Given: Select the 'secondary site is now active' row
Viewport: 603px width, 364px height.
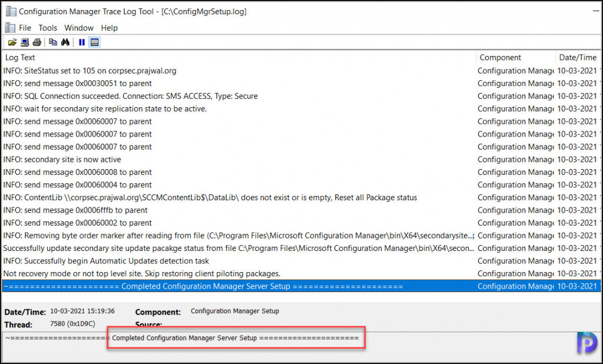Looking at the screenshot, I should coord(301,159).
